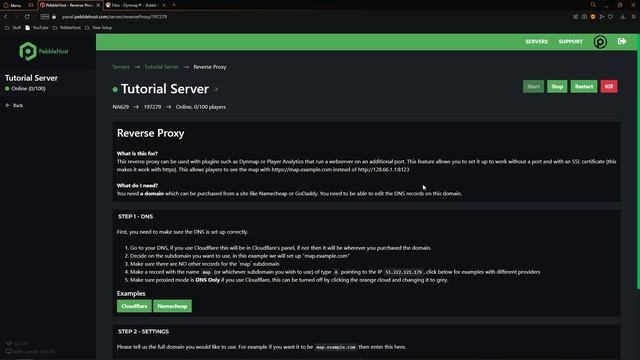Click the node name NA629 text
640x360 pixels.
(120, 107)
